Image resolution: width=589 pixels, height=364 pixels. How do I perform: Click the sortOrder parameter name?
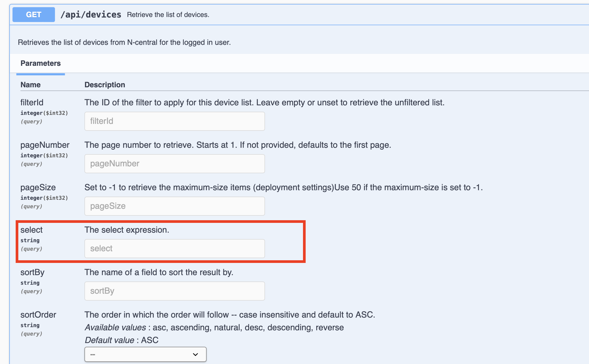click(x=38, y=315)
